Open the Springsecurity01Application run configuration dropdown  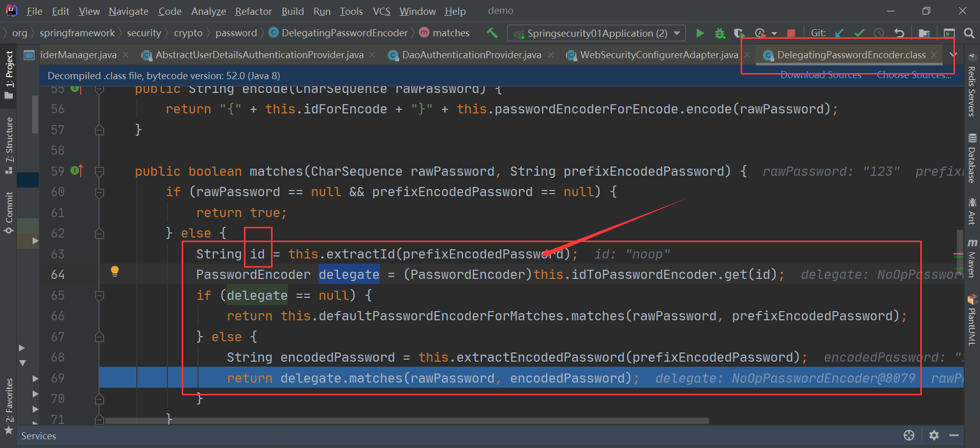(x=597, y=33)
